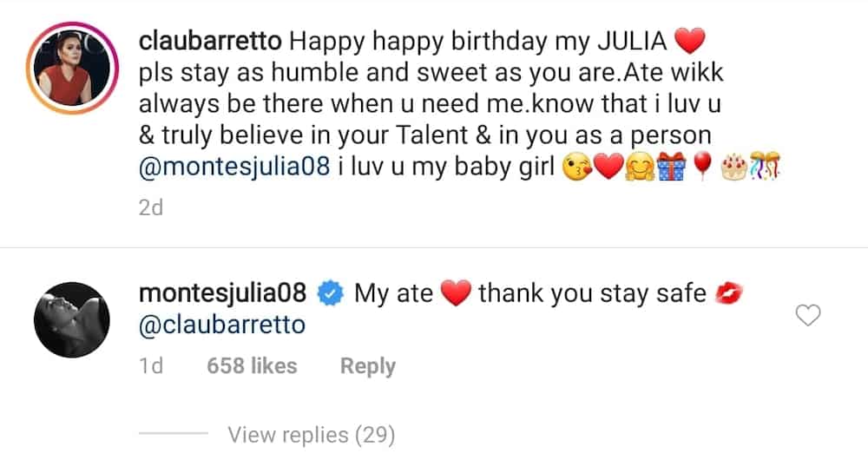
Task: Click the birthday cake emoji
Action: 734,167
